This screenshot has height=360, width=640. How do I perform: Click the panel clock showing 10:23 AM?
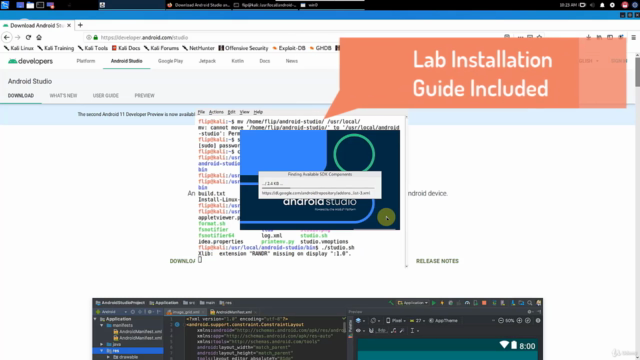pyautogui.click(x=568, y=5)
